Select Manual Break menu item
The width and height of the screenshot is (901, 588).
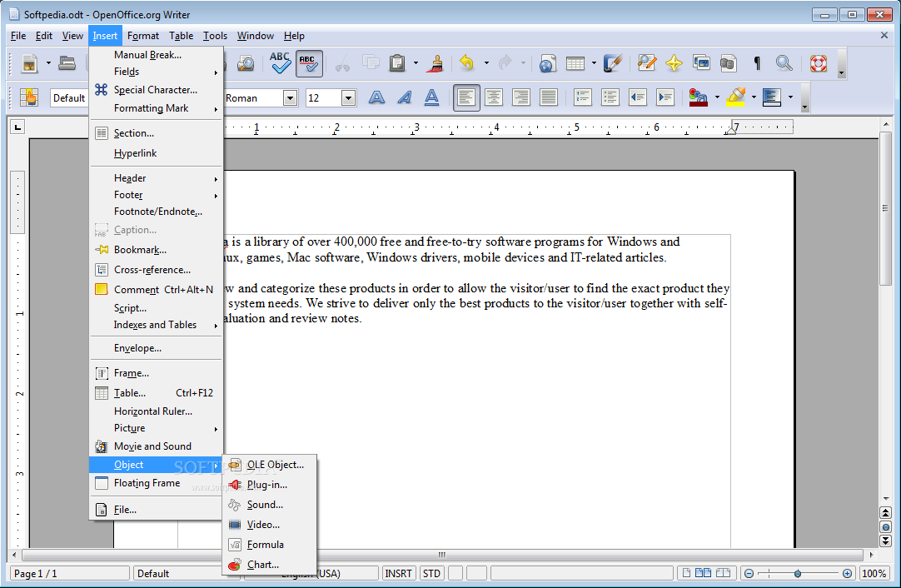(156, 55)
